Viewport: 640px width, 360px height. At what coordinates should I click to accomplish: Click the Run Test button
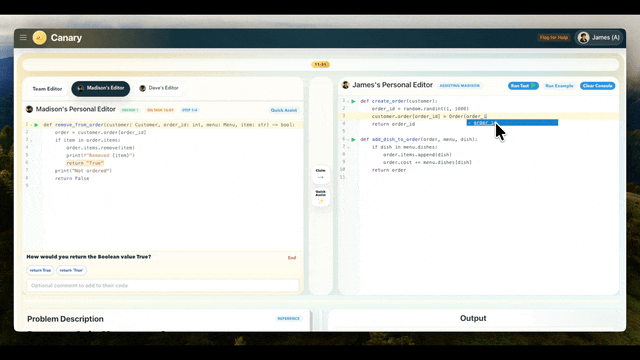click(523, 86)
